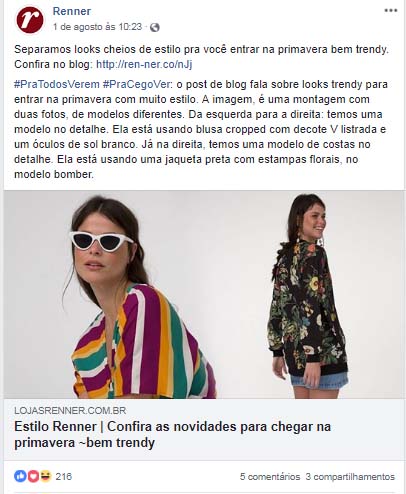
Task: Click the LOJASRENNER.COM.BR domain label
Action: pyautogui.click(x=70, y=410)
